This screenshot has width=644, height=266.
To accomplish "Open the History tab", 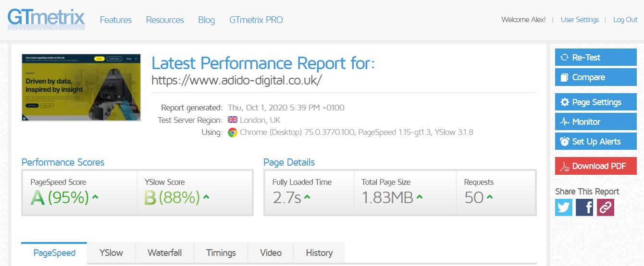I will click(319, 253).
